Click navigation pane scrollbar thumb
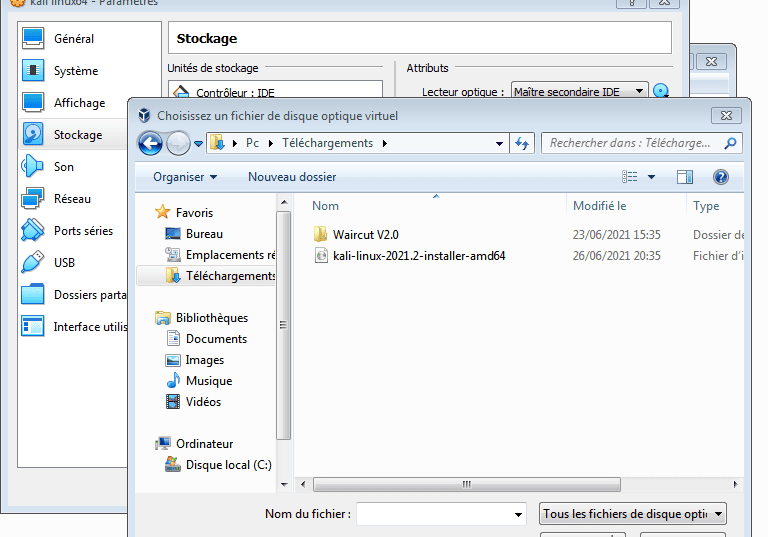768x537 pixels. [283, 325]
